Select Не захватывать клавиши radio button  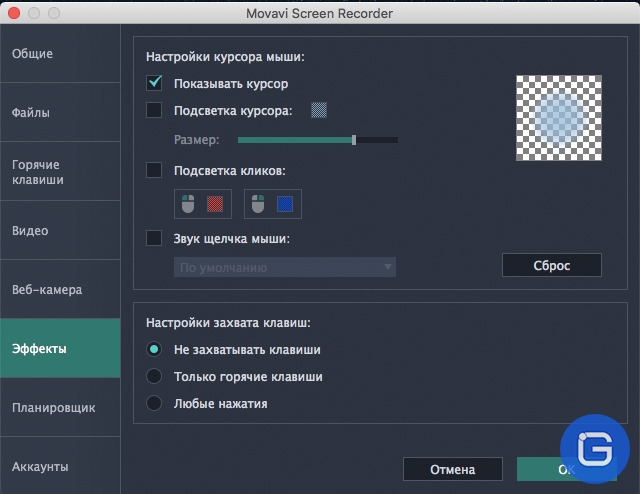[x=154, y=349]
